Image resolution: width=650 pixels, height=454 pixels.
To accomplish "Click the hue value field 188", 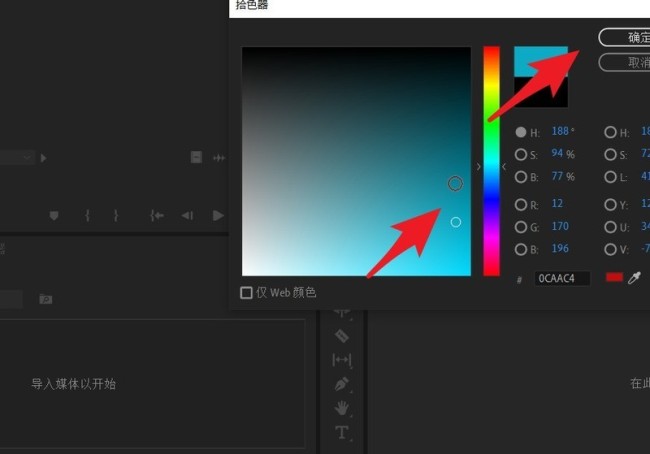I will [x=560, y=131].
